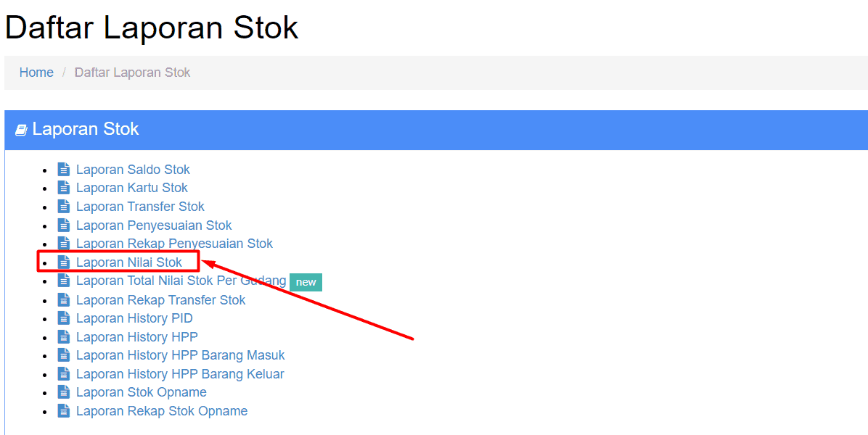This screenshot has width=868, height=435.
Task: Click the green new badge
Action: (306, 282)
